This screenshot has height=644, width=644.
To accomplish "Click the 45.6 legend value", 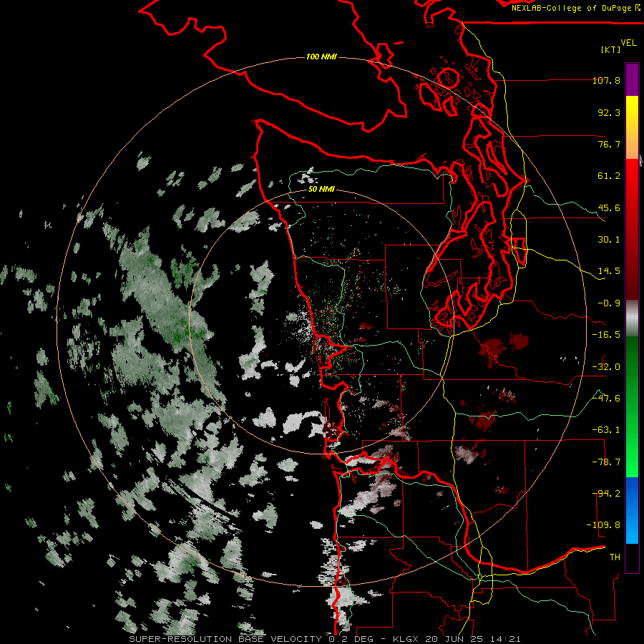I will click(x=609, y=208).
